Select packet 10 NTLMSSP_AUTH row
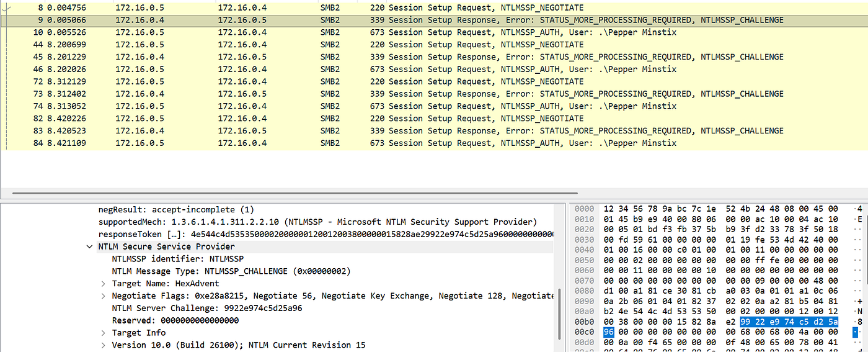The image size is (868, 352). tap(434, 32)
